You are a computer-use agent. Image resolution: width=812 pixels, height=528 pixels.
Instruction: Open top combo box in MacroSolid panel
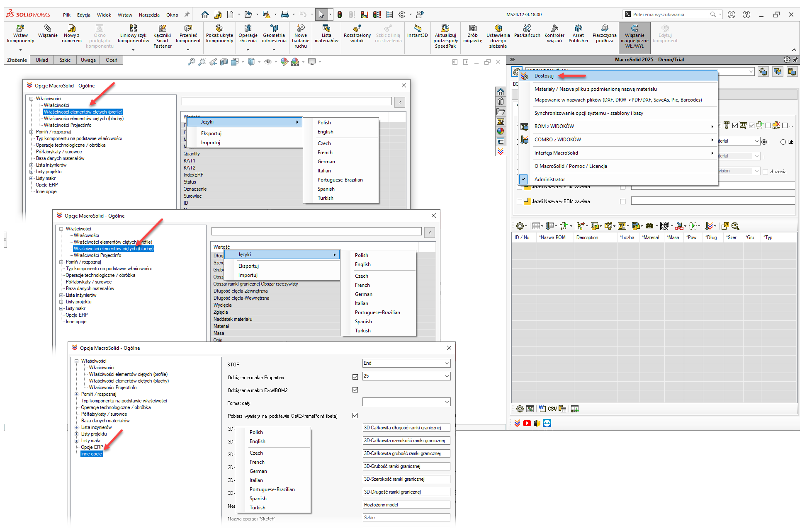[640, 71]
